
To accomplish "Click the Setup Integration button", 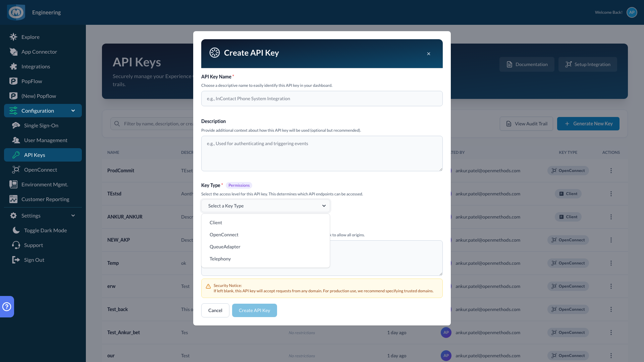I will tap(588, 64).
